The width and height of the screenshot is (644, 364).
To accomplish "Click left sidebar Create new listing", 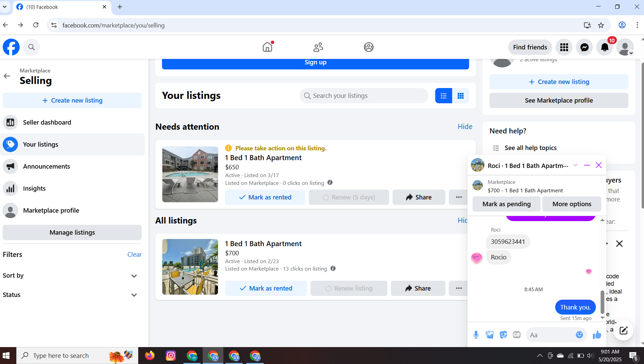I will point(72,101).
